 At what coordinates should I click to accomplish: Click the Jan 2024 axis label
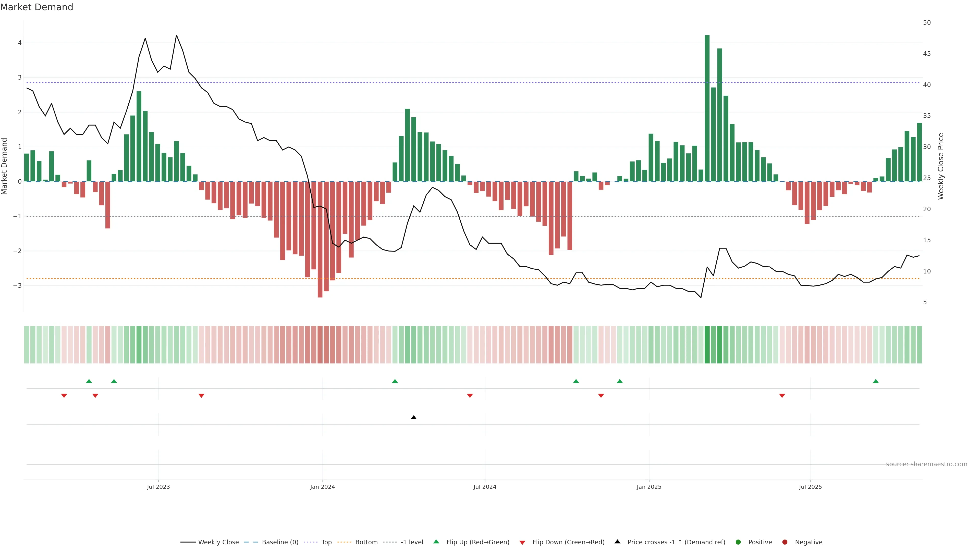tap(322, 487)
